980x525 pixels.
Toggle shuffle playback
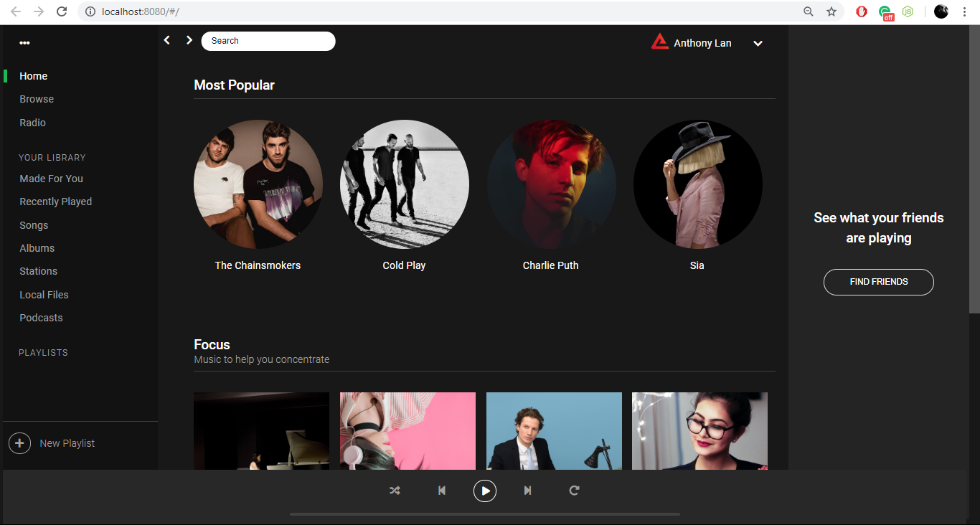pyautogui.click(x=395, y=491)
